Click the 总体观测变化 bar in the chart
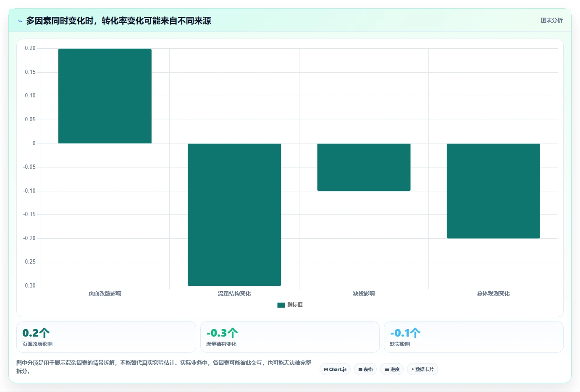 coord(493,191)
